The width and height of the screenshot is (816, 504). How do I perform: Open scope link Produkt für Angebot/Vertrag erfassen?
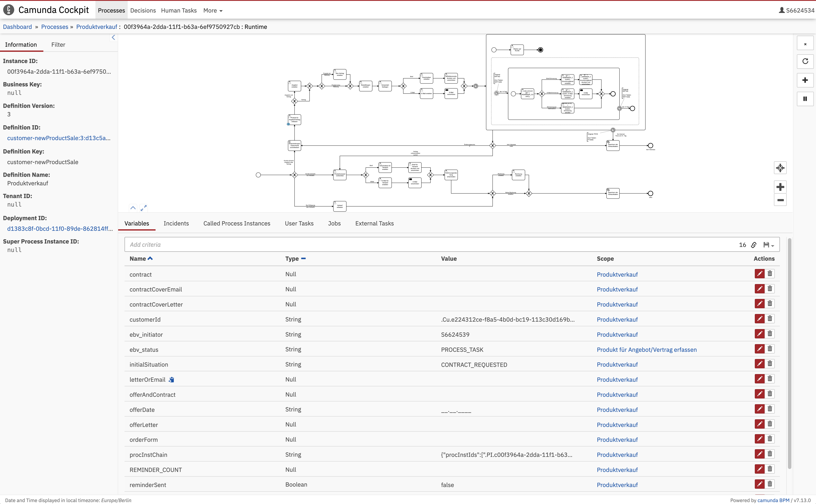[x=646, y=350]
